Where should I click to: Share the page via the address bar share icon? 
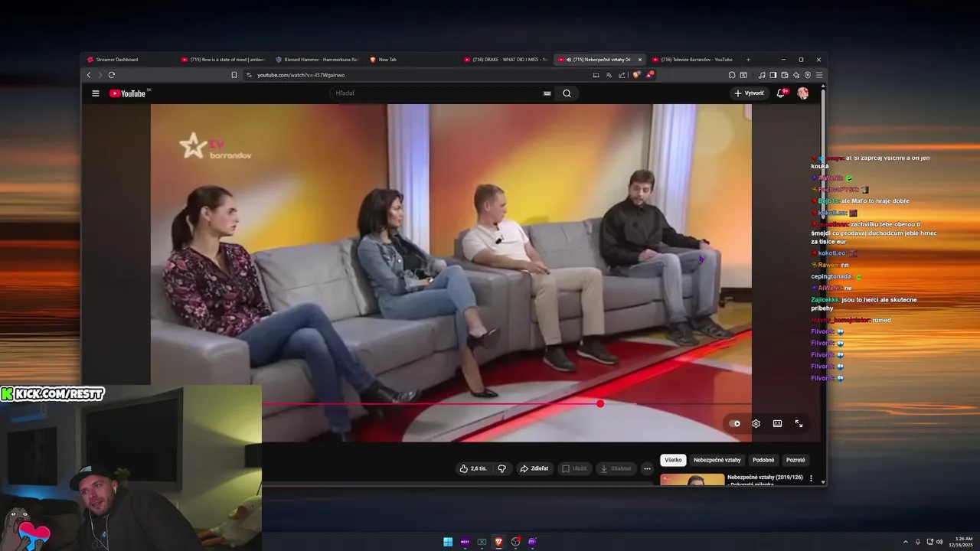(622, 75)
